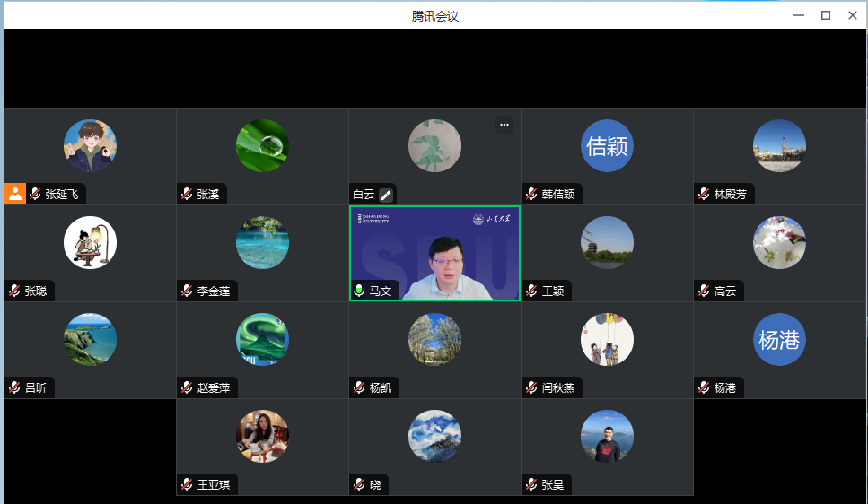Click the muted microphone icon for 张溪
The height and width of the screenshot is (504, 868).
click(x=187, y=194)
